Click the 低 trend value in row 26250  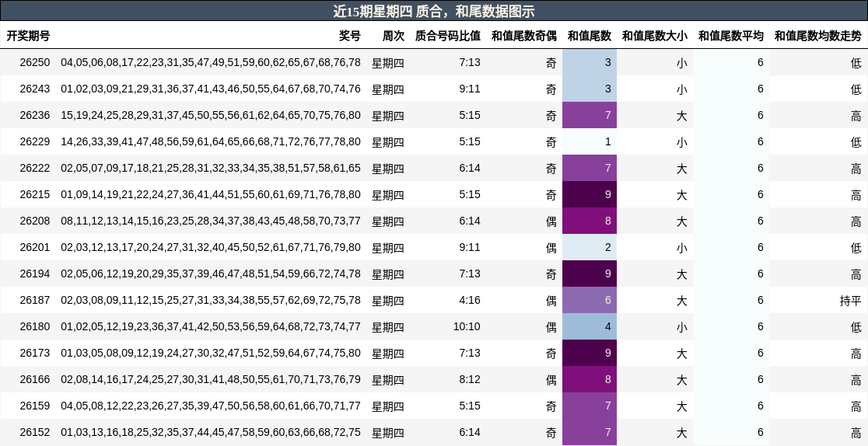pos(856,63)
